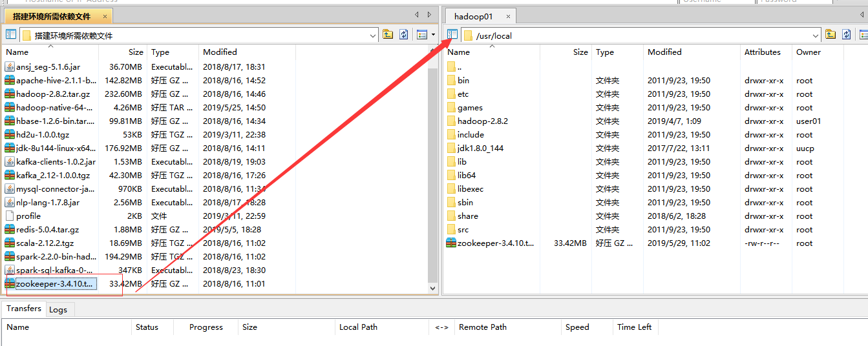Select remote include folder name
Viewport: 868px width, 346px height.
click(x=471, y=134)
